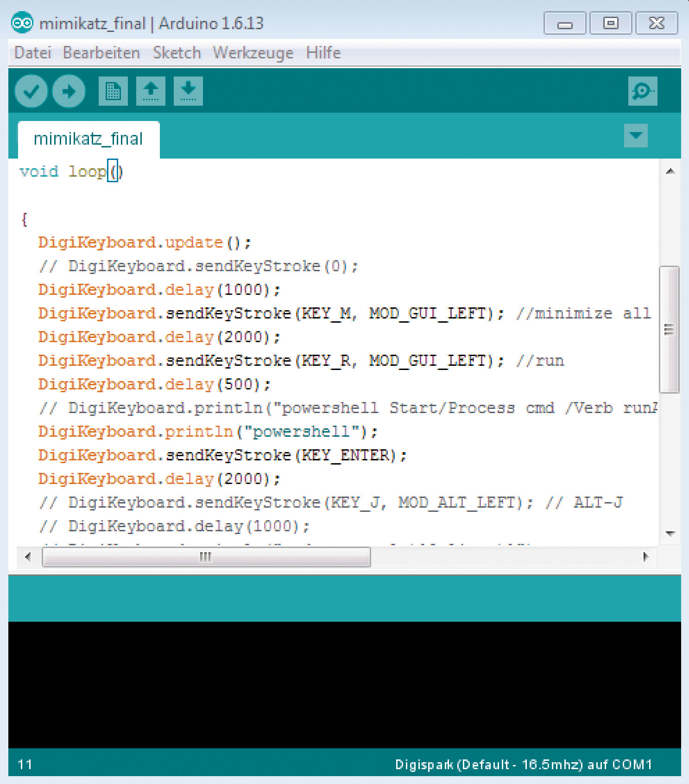Open the Sketch menu

[177, 53]
